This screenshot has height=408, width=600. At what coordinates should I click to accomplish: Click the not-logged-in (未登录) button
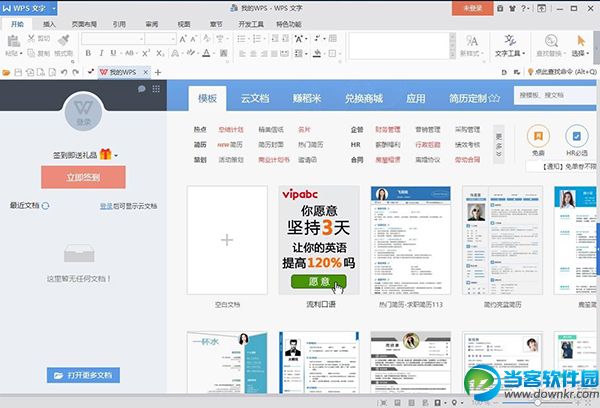(x=473, y=8)
